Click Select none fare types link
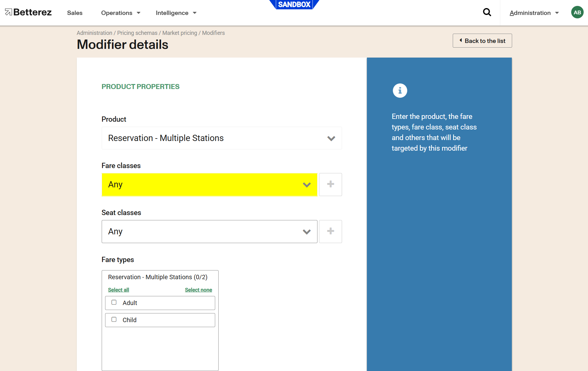Viewport: 588px width, 371px height. point(198,290)
